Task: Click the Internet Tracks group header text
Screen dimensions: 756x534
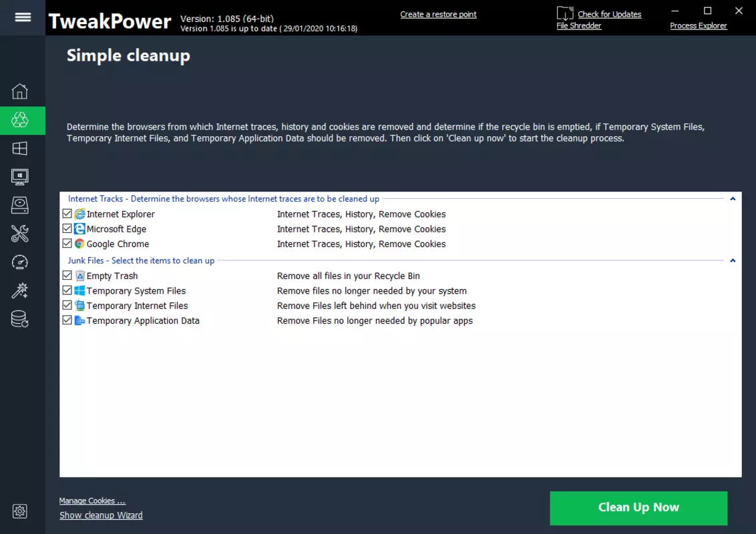Action: pyautogui.click(x=223, y=198)
